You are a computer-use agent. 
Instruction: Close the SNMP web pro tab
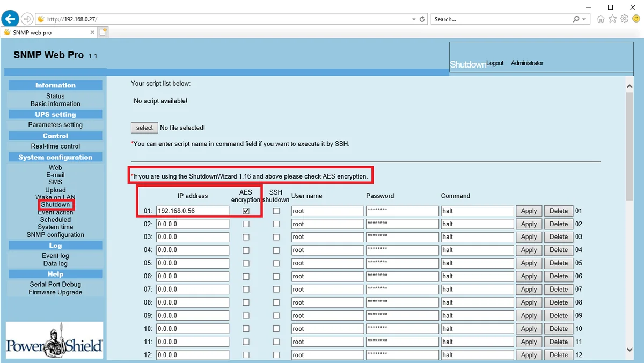coord(92,32)
